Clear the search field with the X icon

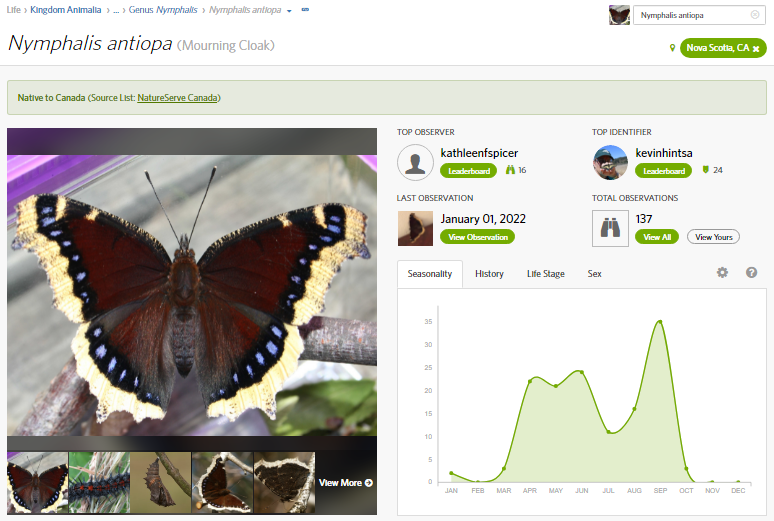[755, 15]
